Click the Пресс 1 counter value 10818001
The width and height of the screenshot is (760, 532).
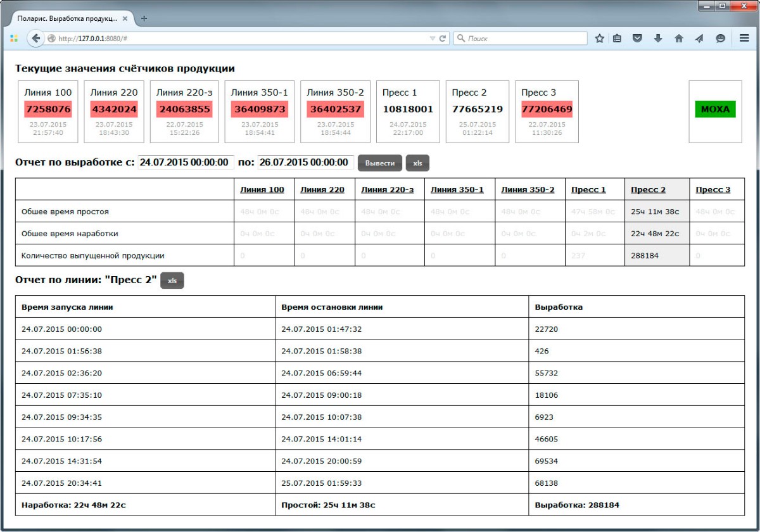point(408,109)
